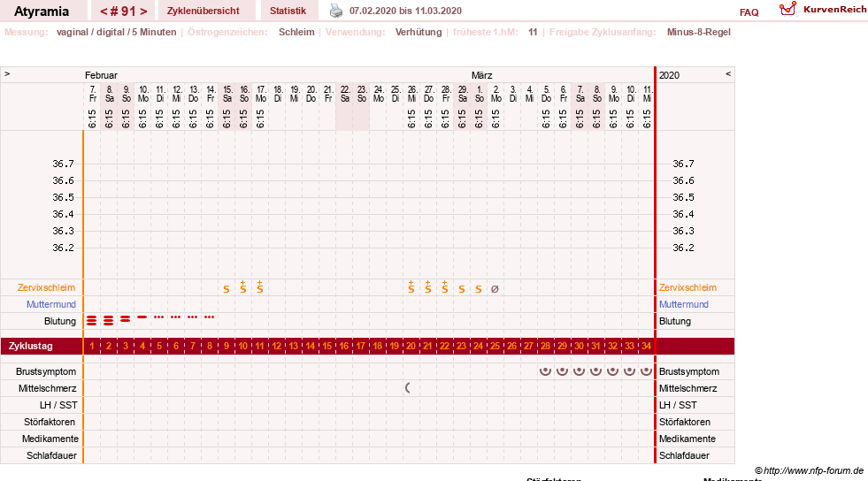Click cervical mucus S+ symbol on 28. Fr
The width and height of the screenshot is (868, 481).
[x=444, y=287]
